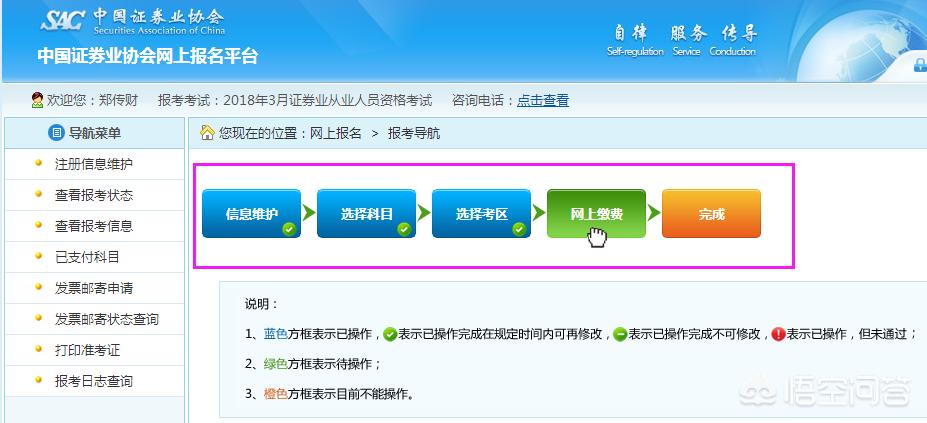Click yellow bullet beside 注册信息维护
The width and height of the screenshot is (927, 423).
point(38,163)
